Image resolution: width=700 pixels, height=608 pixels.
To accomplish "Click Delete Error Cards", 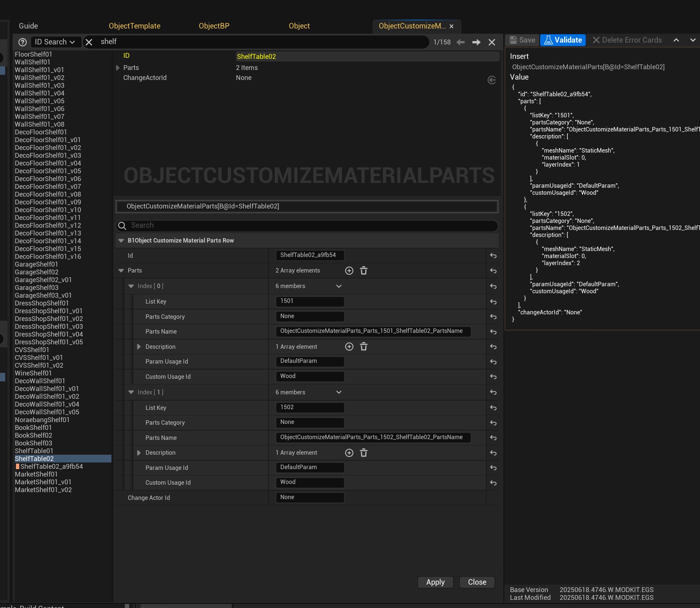I will coord(627,40).
